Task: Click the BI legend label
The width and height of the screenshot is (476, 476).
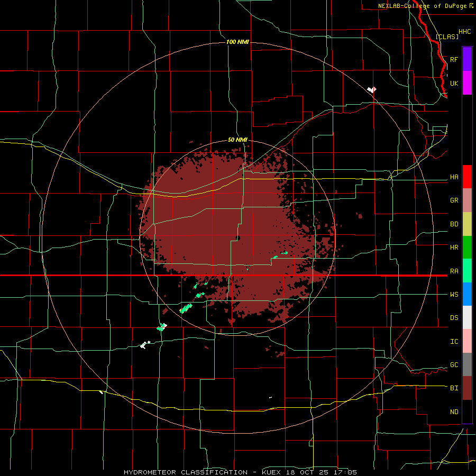Action: tap(454, 388)
